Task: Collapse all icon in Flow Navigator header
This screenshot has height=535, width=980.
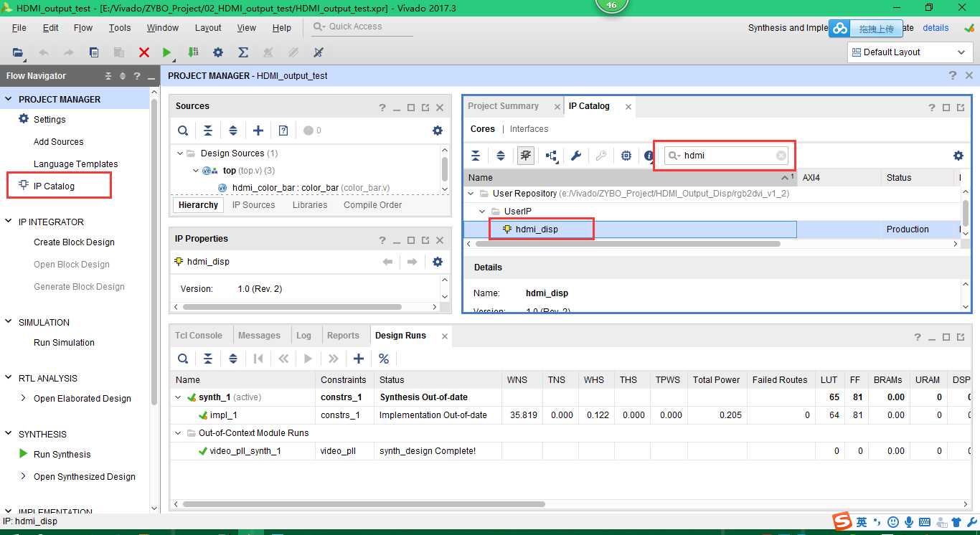Action: pos(109,76)
